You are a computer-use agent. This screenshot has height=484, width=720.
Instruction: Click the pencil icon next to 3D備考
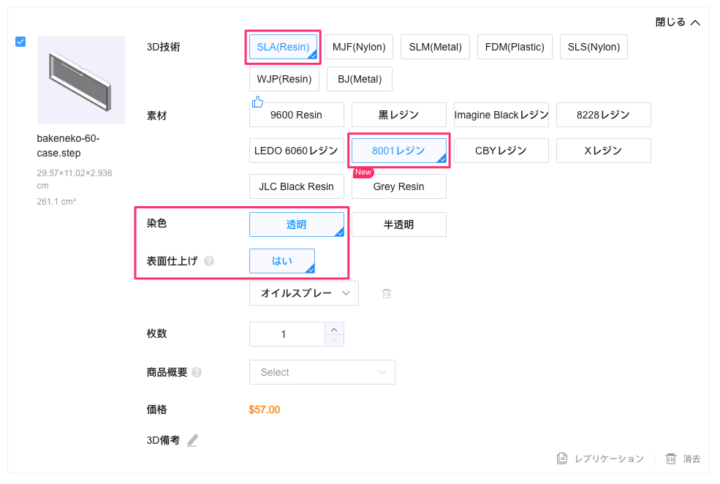coord(193,440)
